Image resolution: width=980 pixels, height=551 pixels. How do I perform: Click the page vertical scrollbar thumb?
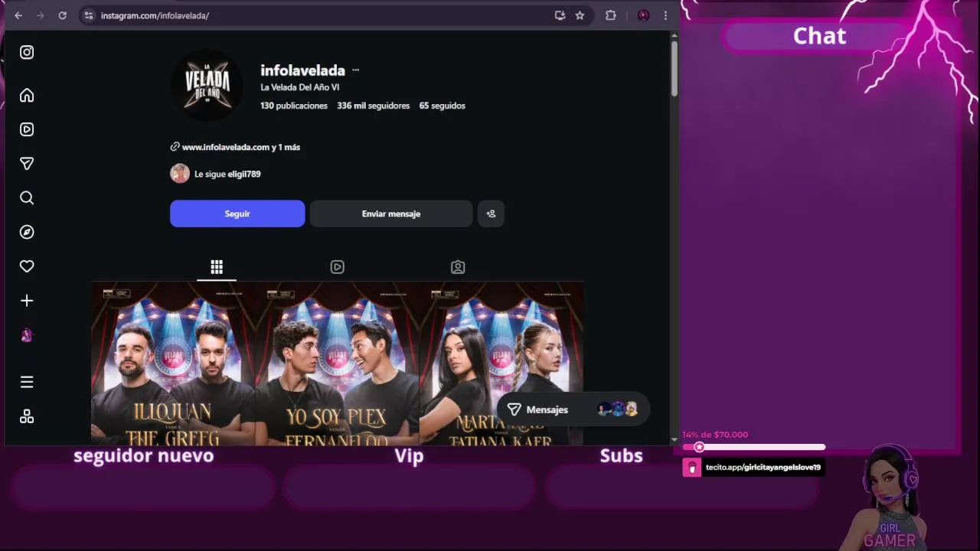pyautogui.click(x=675, y=67)
